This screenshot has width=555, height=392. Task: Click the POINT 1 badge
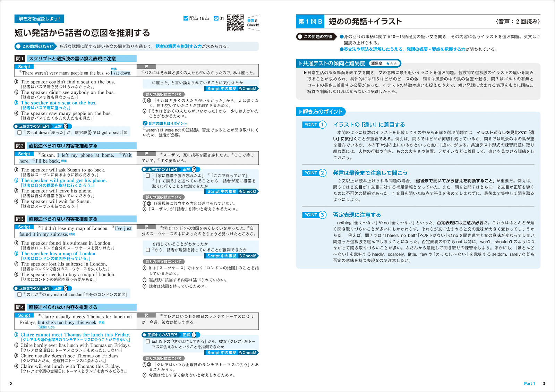coord(315,125)
